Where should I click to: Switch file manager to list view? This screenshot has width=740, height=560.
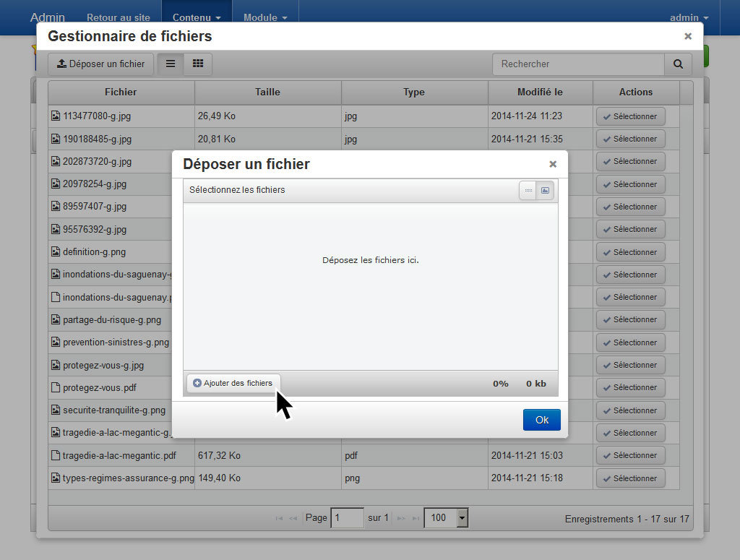[x=171, y=64]
